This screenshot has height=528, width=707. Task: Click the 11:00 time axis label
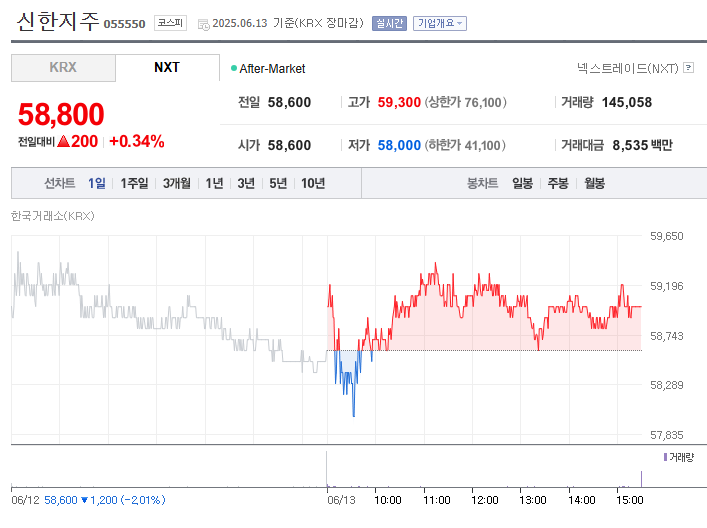(436, 500)
